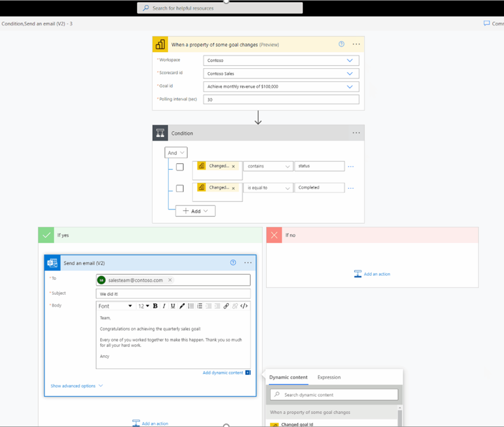Viewport: 504px width, 427px height.
Task: Click the Subject field We did it!
Action: (x=173, y=294)
